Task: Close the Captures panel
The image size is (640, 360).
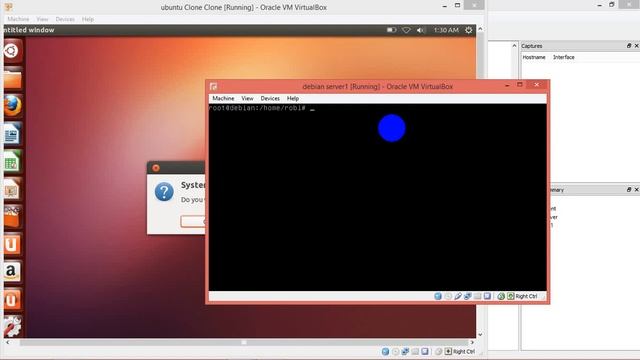Action: (x=636, y=46)
